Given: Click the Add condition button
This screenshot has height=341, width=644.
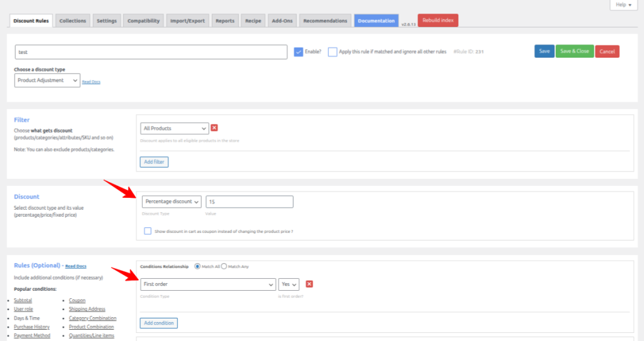Looking at the screenshot, I should [x=158, y=323].
